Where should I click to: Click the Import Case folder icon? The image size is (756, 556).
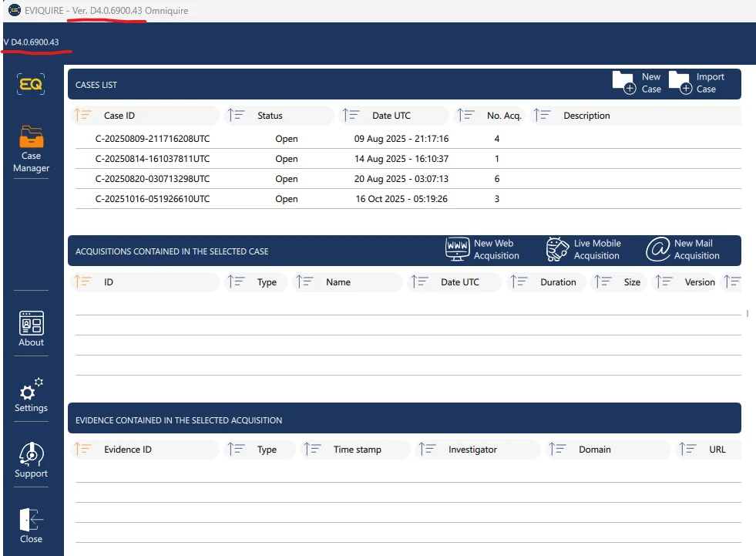680,83
